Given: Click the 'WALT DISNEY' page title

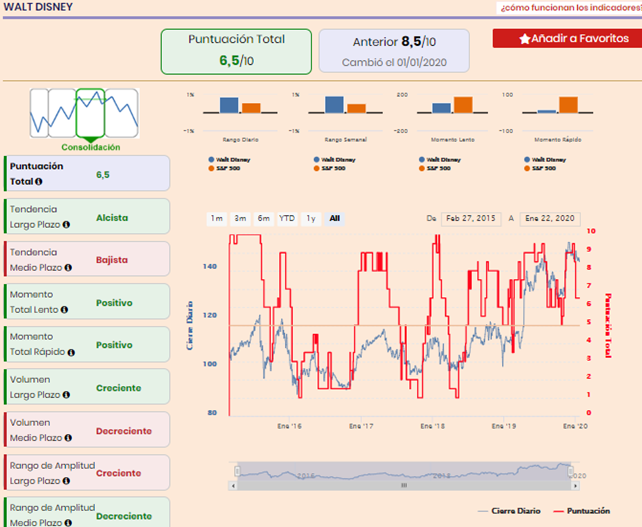Looking at the screenshot, I should click(x=38, y=7).
